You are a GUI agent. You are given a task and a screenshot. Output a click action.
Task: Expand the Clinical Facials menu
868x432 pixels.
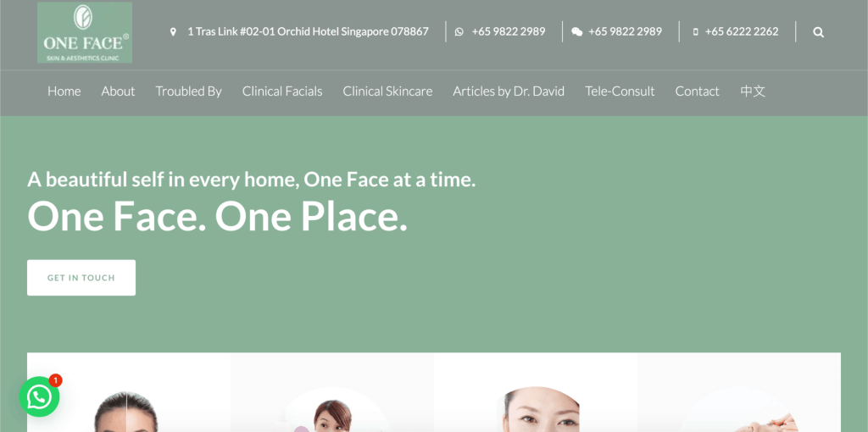coord(282,91)
